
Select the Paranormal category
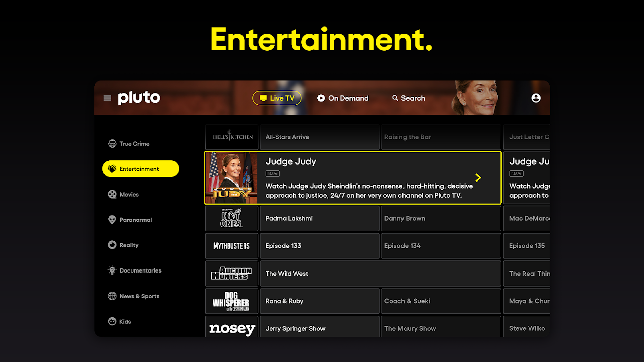130,220
